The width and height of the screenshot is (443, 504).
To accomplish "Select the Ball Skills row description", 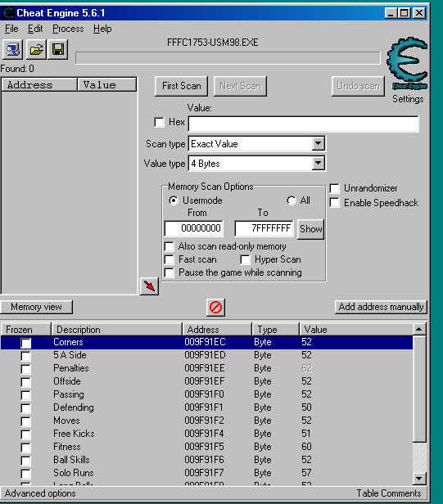I will (x=71, y=460).
